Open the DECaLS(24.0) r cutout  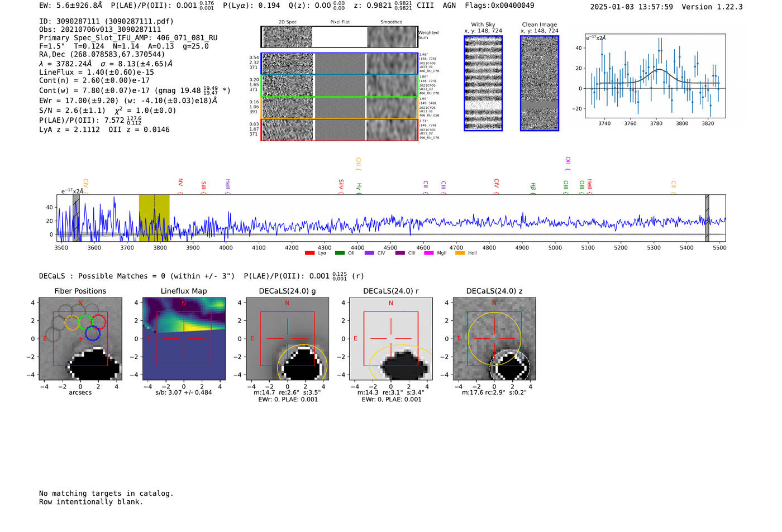390,339
